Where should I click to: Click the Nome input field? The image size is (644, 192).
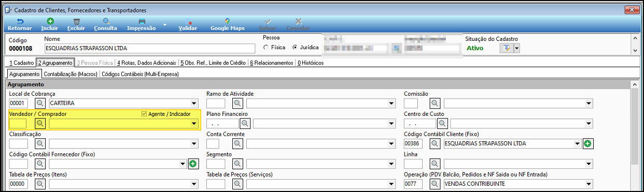(150, 48)
